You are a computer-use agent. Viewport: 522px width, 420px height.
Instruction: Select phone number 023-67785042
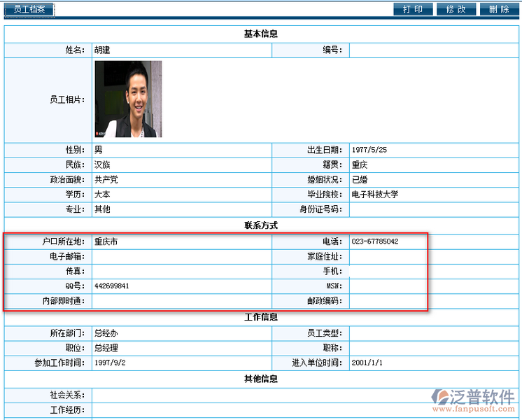375,241
